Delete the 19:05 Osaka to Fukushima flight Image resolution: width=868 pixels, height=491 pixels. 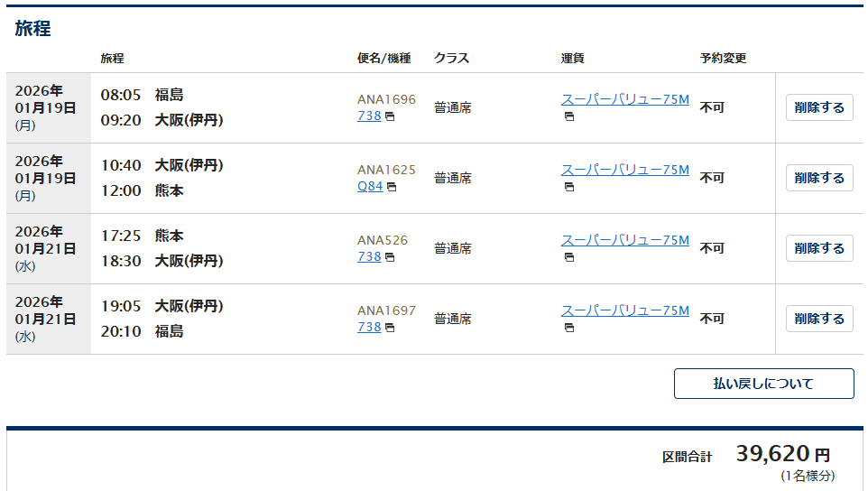(x=819, y=319)
